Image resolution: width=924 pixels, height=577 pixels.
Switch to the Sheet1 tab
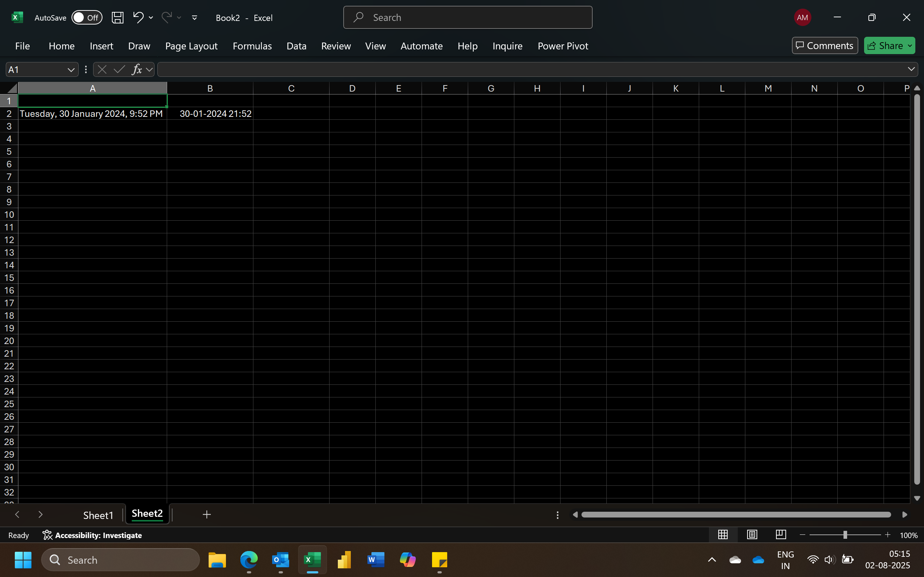click(x=98, y=515)
